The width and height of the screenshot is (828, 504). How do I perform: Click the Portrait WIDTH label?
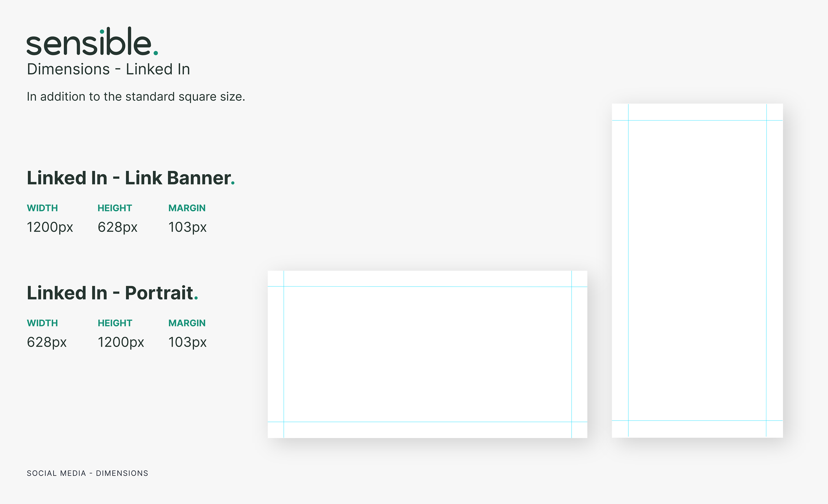pyautogui.click(x=42, y=323)
